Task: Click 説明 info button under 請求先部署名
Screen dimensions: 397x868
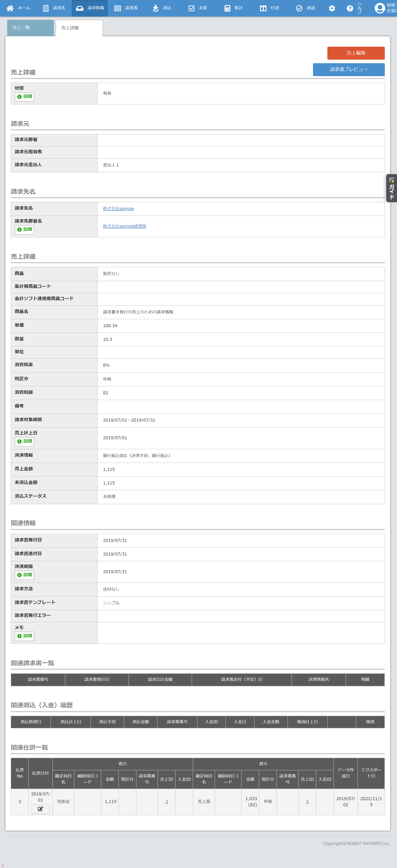Action: (24, 229)
